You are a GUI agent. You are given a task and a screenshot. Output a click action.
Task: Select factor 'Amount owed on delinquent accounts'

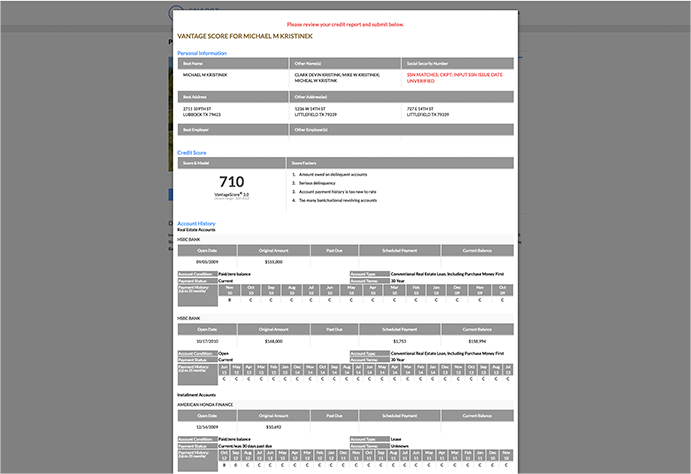(333, 174)
